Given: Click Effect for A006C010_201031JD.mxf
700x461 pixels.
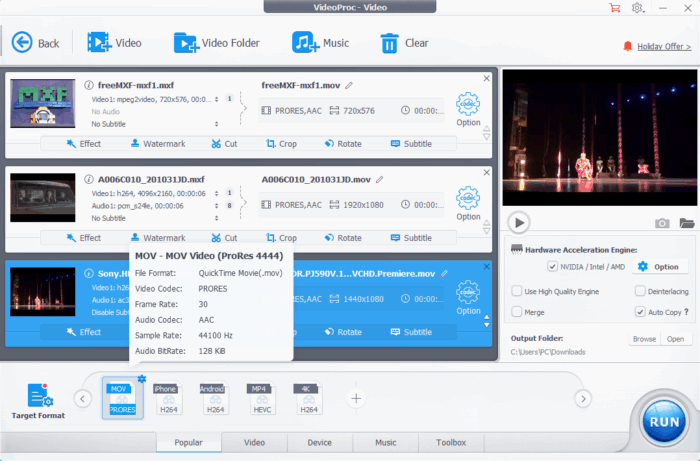Looking at the screenshot, I should 83,238.
